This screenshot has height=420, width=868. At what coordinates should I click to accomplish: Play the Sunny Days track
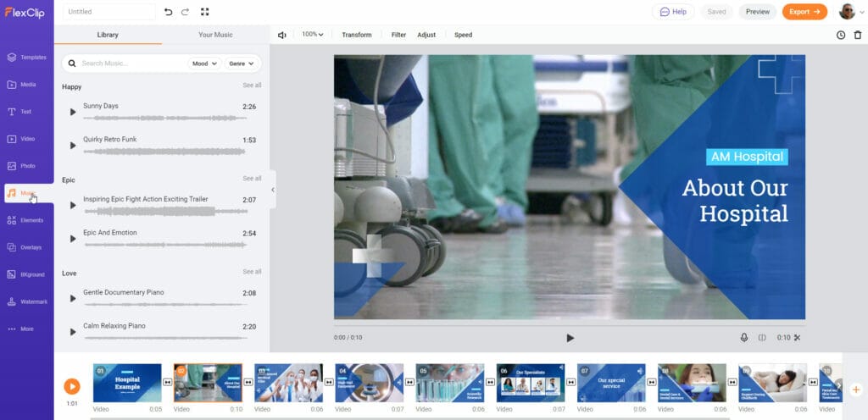(73, 112)
